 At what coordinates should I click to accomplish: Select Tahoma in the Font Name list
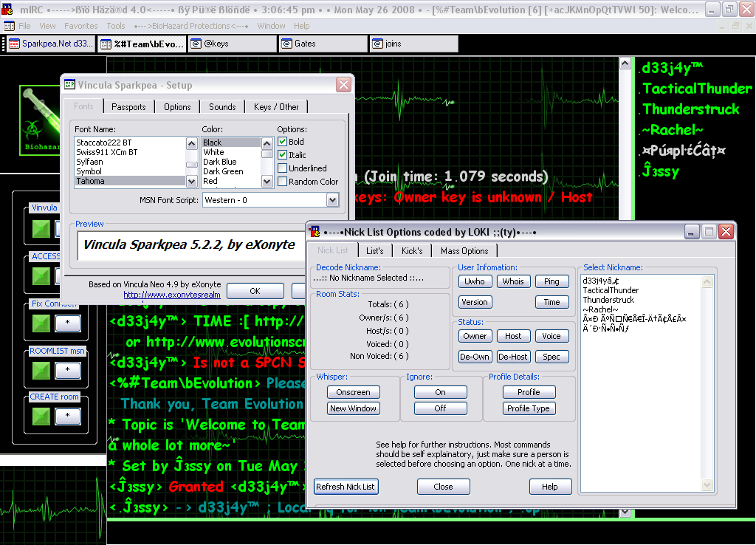tap(130, 181)
